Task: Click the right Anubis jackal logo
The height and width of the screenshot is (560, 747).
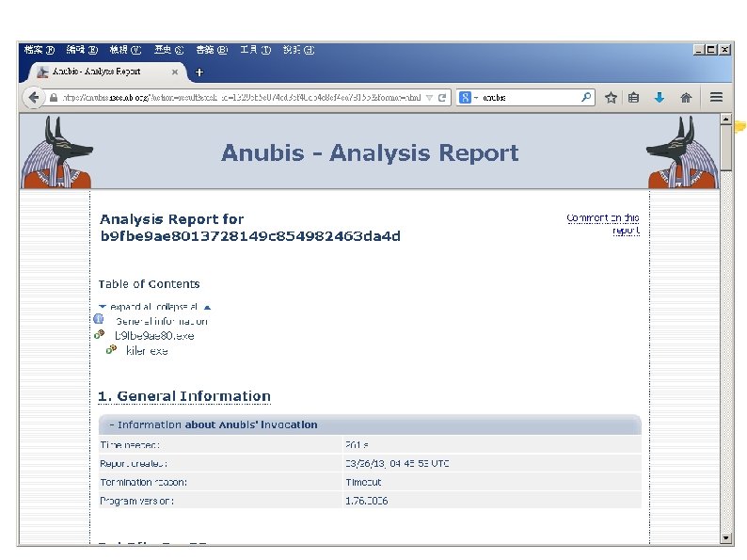Action: pos(683,152)
